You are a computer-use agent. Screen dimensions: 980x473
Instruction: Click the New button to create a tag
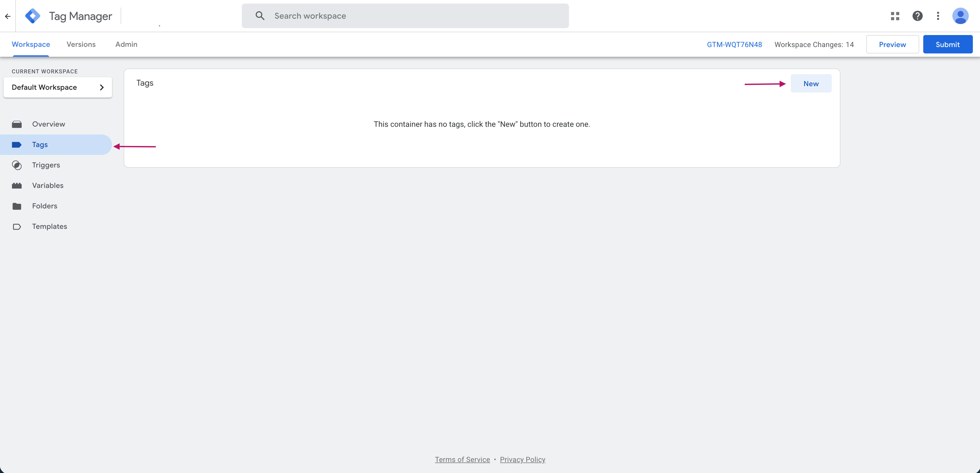click(x=811, y=83)
